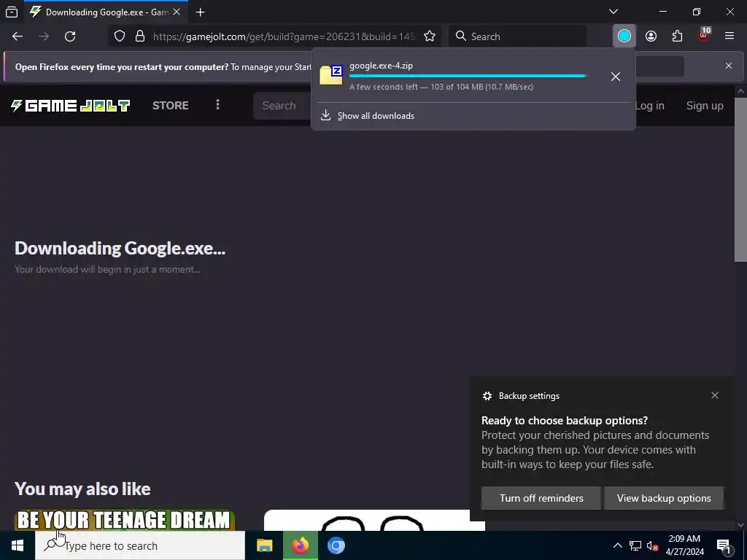Screen dimensions: 747x560
Task: Open the taskbar clock and date
Action: 684,545
